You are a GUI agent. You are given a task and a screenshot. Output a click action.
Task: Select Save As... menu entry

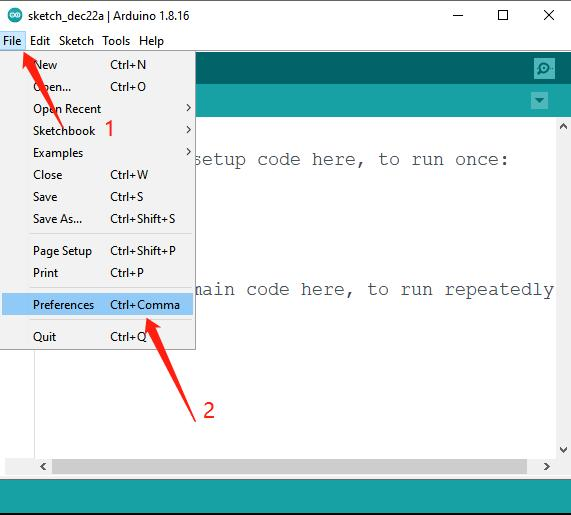point(98,219)
